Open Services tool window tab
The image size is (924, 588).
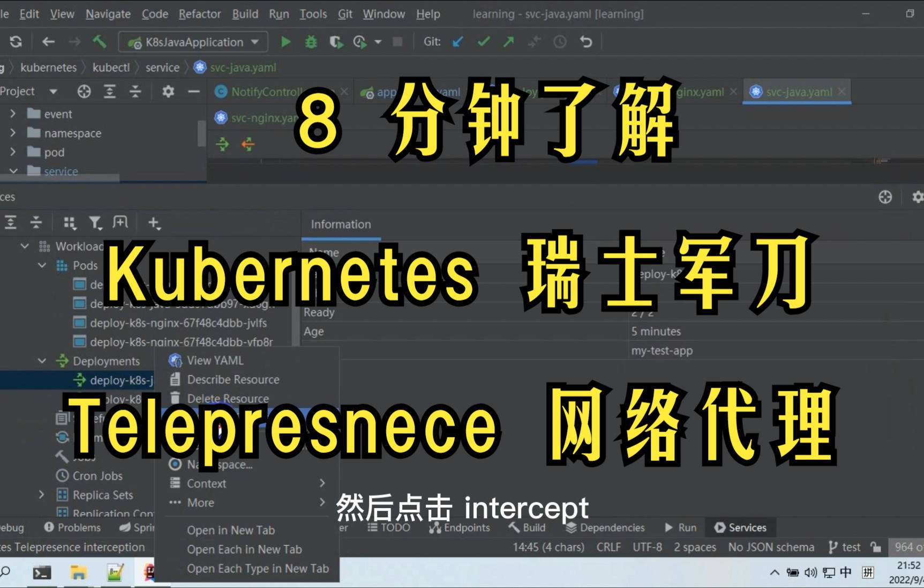click(x=740, y=527)
